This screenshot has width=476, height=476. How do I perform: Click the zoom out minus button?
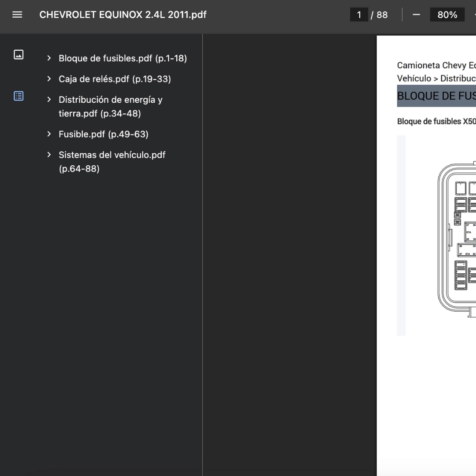[x=416, y=15]
